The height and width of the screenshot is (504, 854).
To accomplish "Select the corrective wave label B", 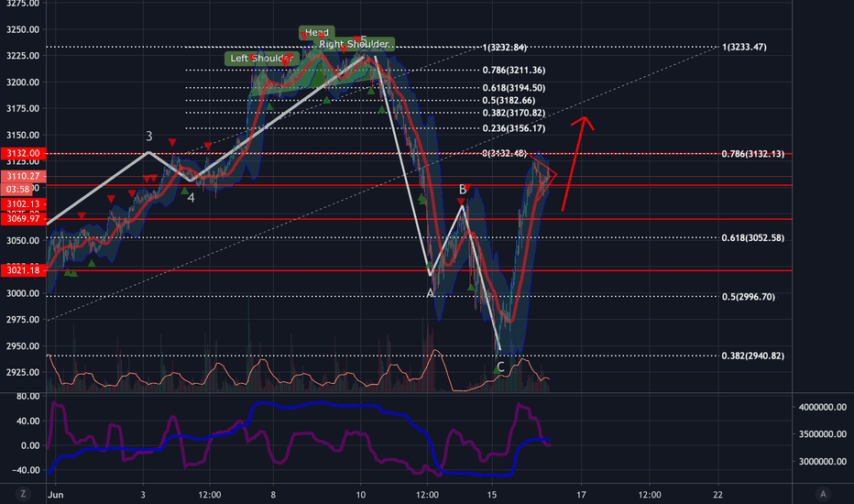I will pyautogui.click(x=463, y=190).
